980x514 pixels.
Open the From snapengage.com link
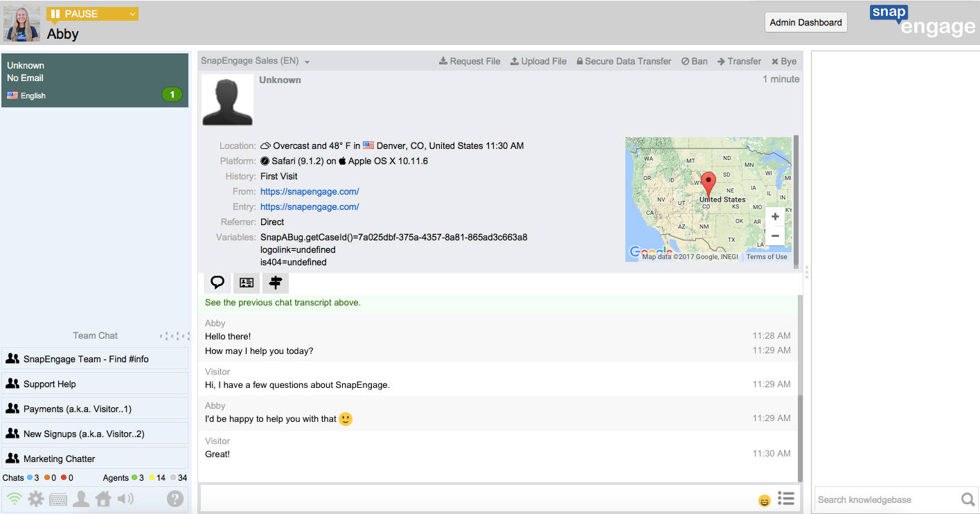[x=310, y=191]
